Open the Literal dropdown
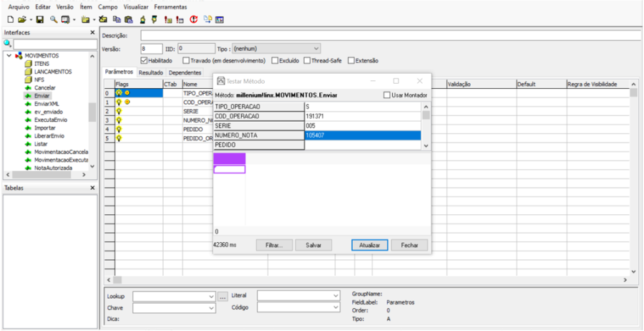The width and height of the screenshot is (644, 331). click(336, 296)
